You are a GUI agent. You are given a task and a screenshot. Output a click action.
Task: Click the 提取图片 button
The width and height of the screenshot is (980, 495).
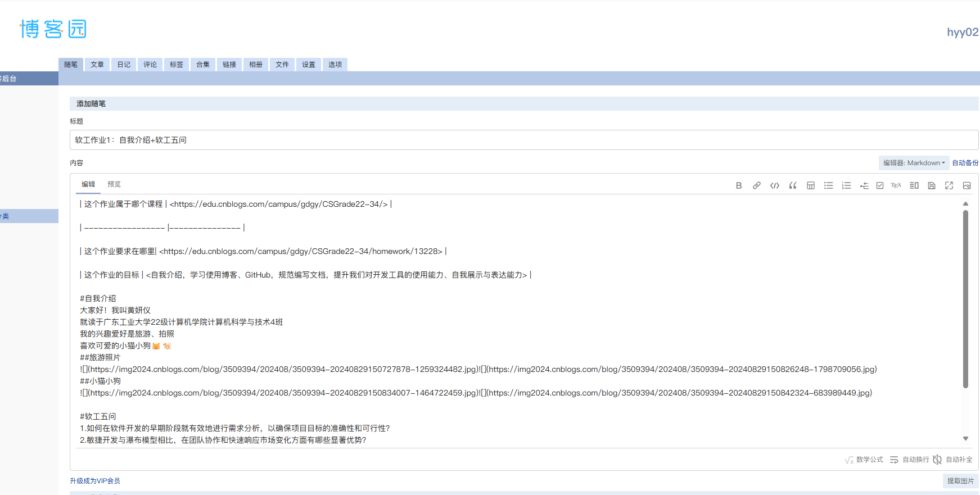coord(960,481)
